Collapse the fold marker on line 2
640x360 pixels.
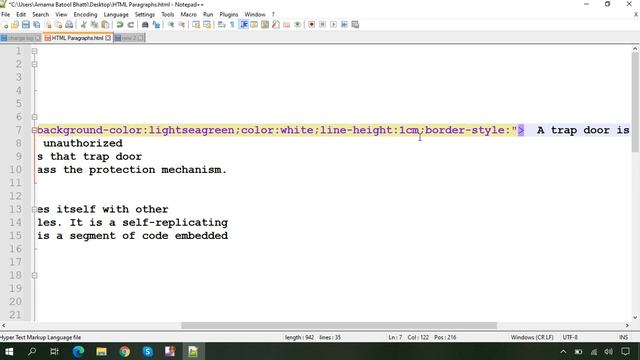click(x=34, y=64)
